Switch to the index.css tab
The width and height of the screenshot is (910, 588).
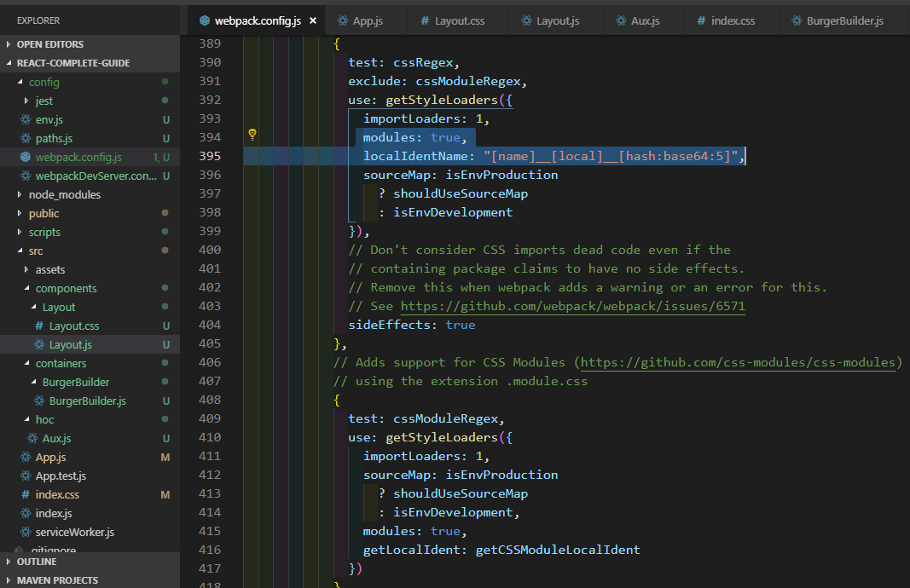pos(731,20)
